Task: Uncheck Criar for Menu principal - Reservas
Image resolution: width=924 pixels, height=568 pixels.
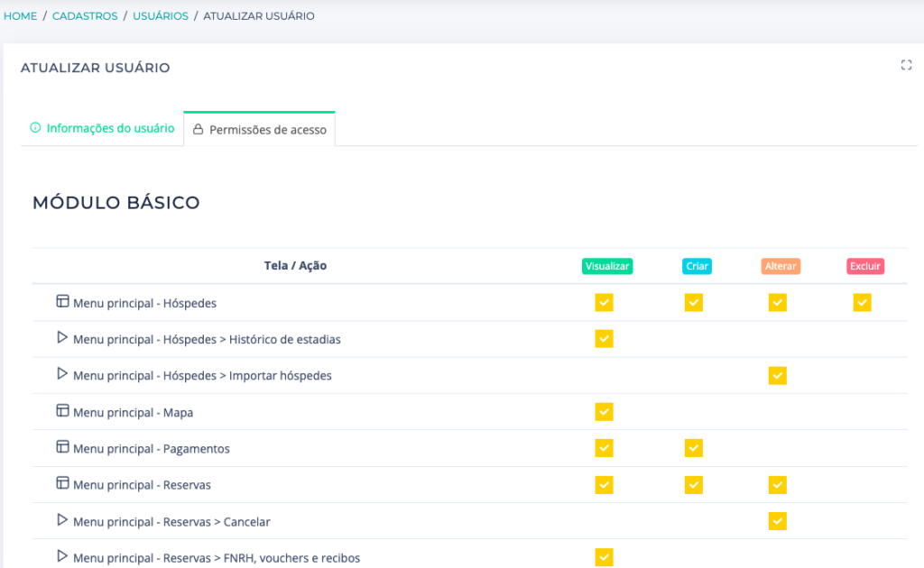Action: click(694, 485)
